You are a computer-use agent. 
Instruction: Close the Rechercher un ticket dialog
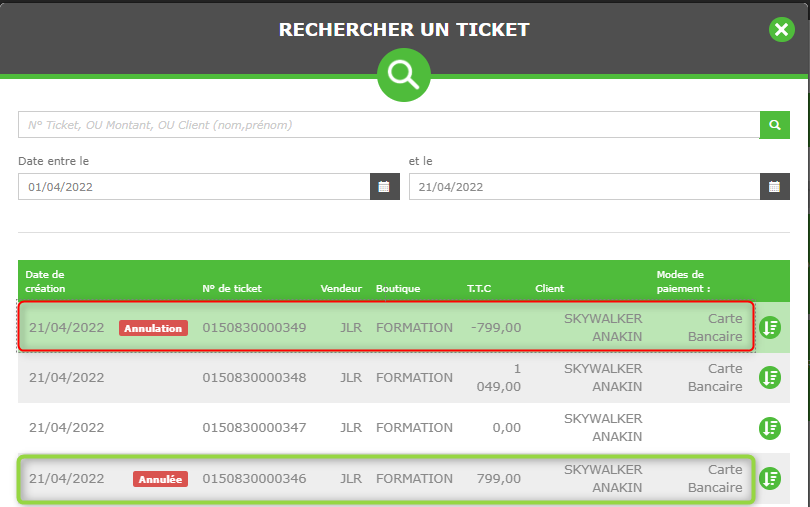[x=781, y=29]
